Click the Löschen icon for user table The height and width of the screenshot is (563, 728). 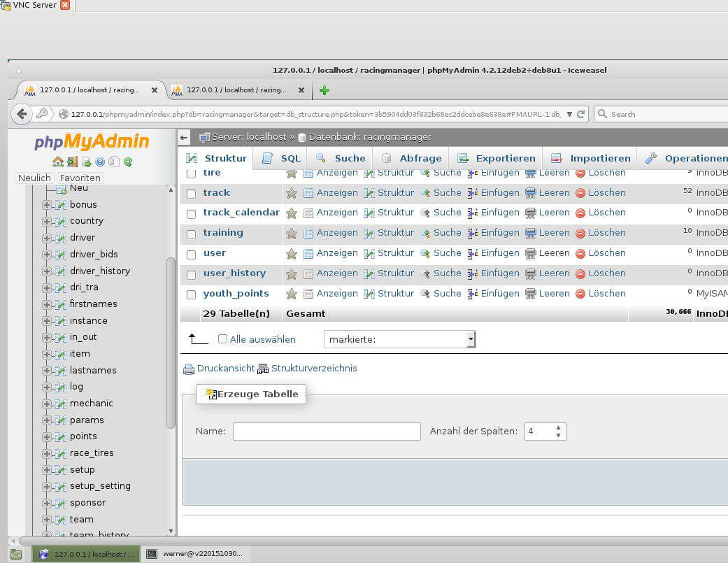click(580, 253)
